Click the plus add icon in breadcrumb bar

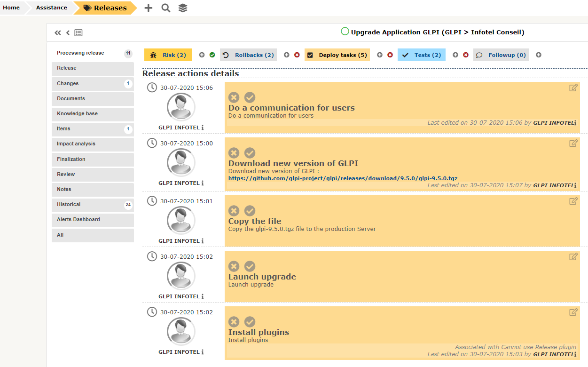[149, 8]
